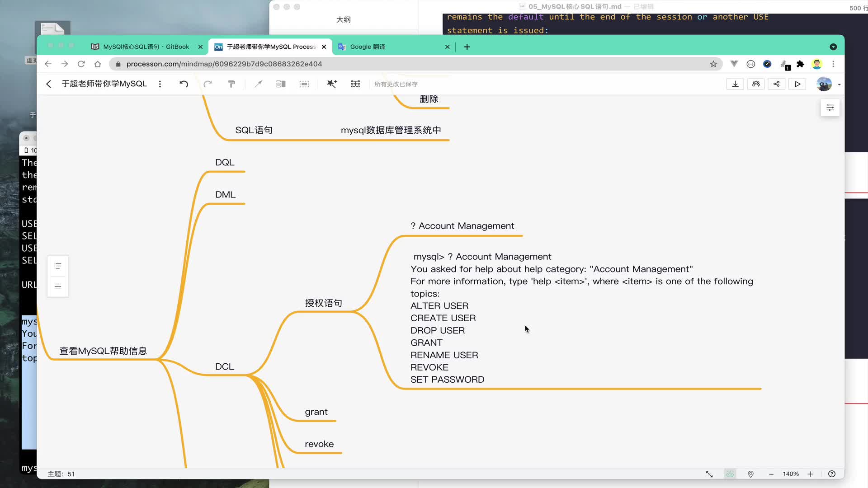Expand the DQL branch node
868x488 pixels.
point(224,162)
